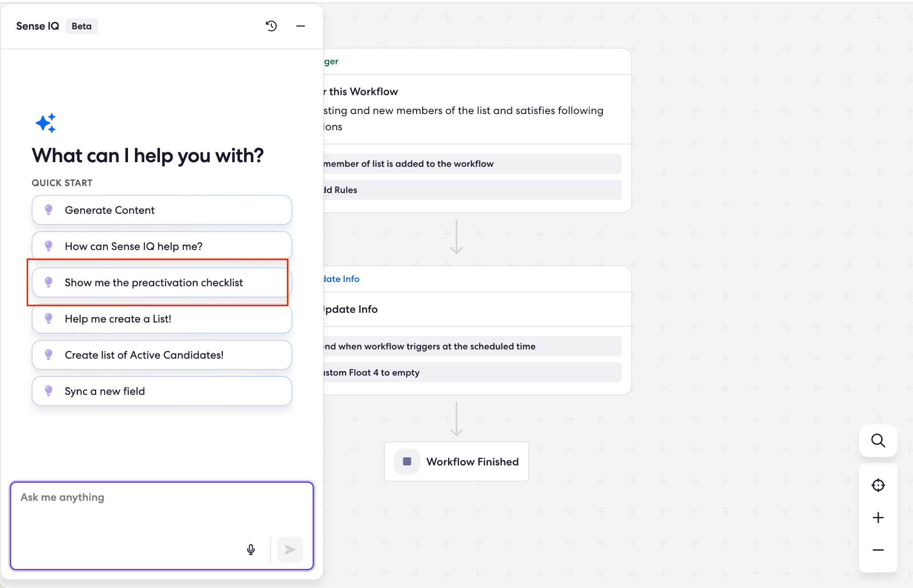This screenshot has height=588, width=913.
Task: Select the Generate Content quick start
Action: tap(162, 210)
